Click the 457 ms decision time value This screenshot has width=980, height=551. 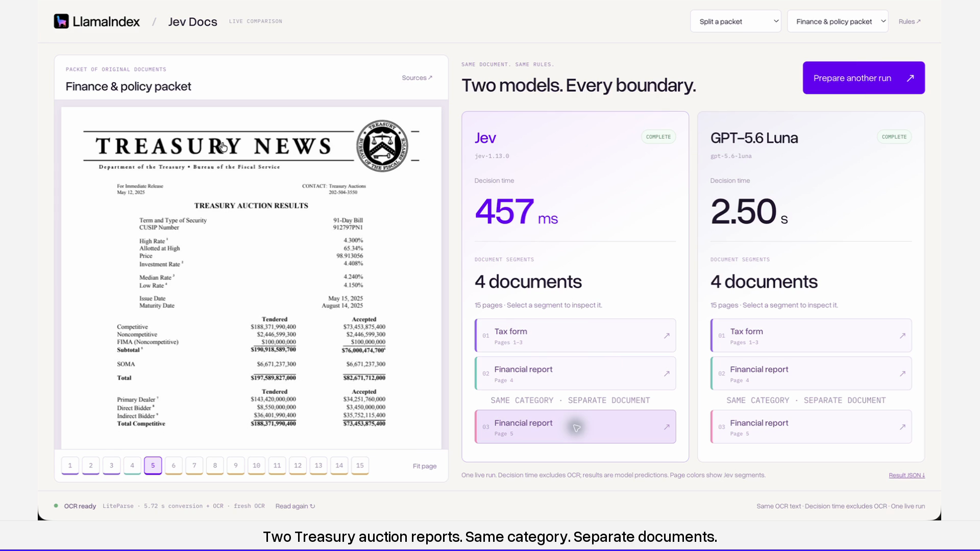click(516, 212)
